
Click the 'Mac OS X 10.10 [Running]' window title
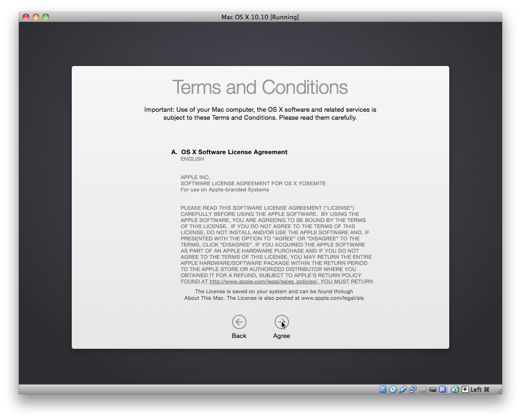pos(260,17)
